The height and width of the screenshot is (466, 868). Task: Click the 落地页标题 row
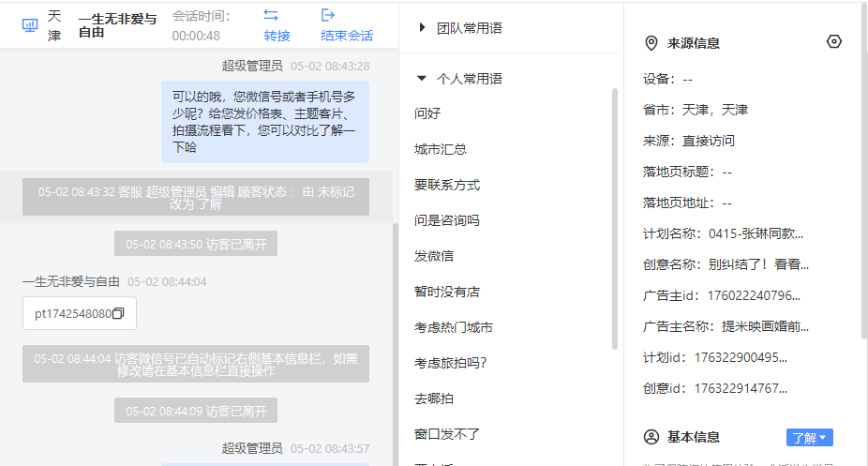[687, 173]
